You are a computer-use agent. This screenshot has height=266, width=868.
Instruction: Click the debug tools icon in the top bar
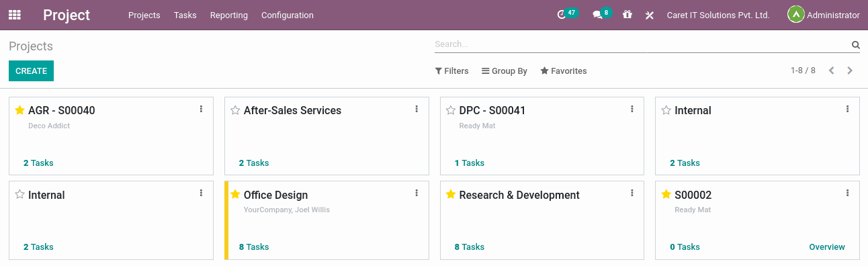pos(650,15)
